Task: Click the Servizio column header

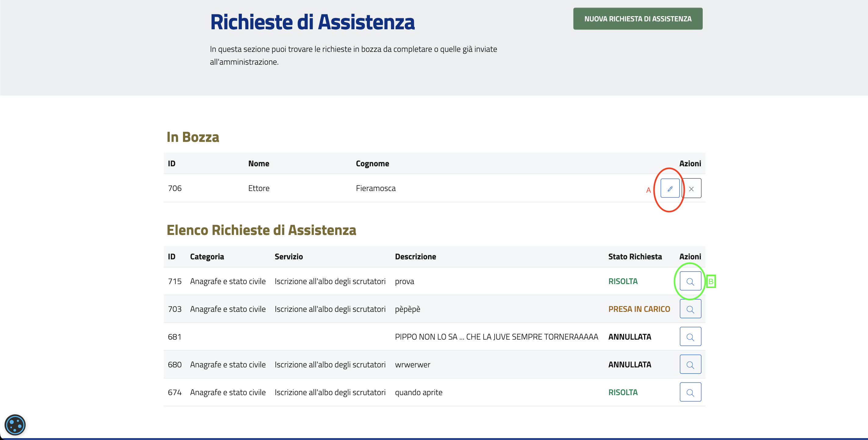Action: (289, 257)
